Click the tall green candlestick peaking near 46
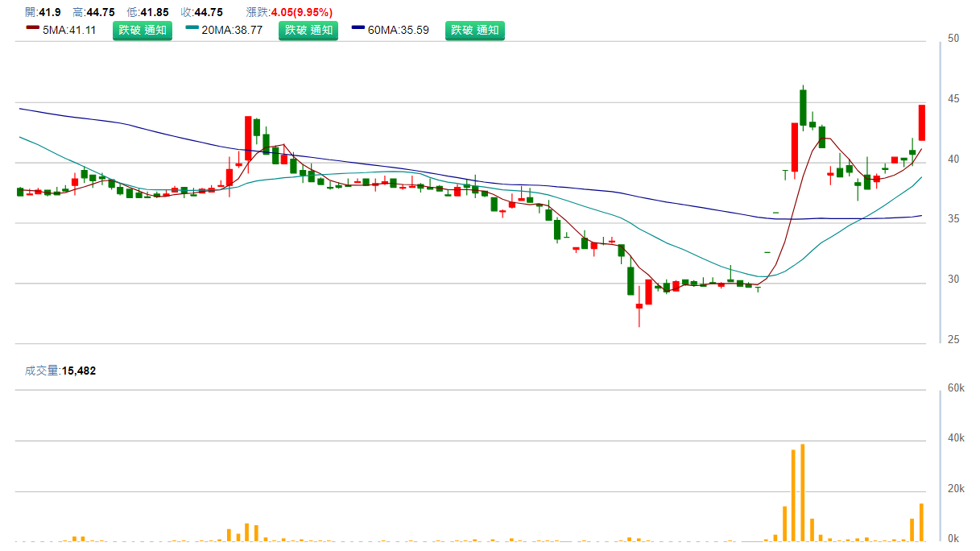The image size is (980, 551). coord(803,107)
